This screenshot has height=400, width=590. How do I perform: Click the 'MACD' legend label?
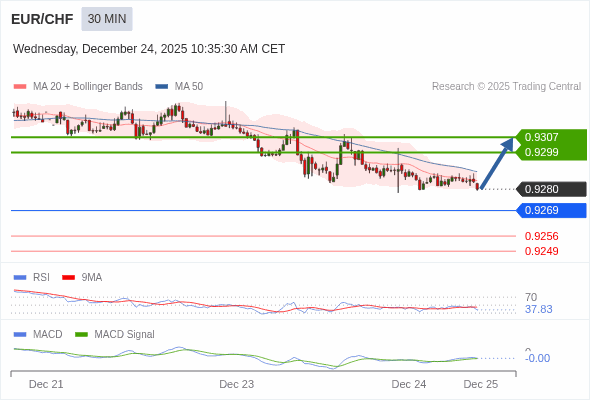48,335
